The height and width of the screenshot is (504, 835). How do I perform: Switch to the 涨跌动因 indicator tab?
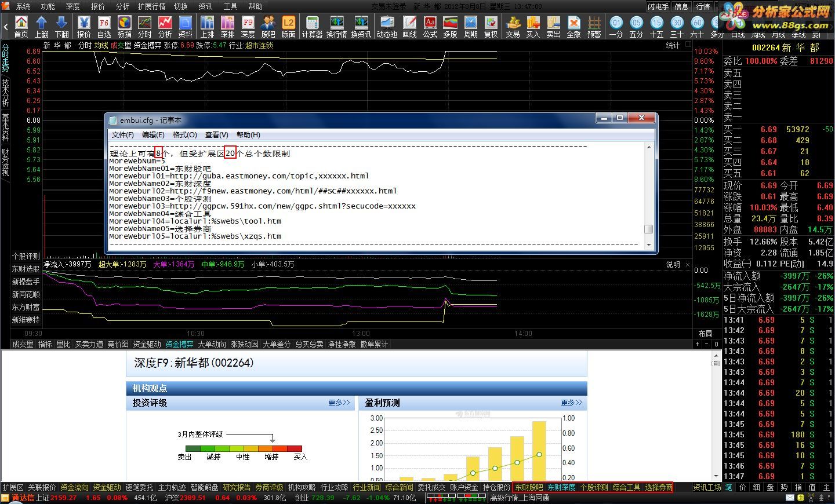tap(244, 344)
